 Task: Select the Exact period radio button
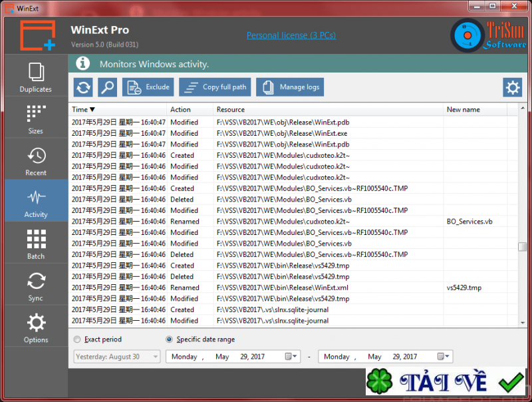pyautogui.click(x=77, y=339)
